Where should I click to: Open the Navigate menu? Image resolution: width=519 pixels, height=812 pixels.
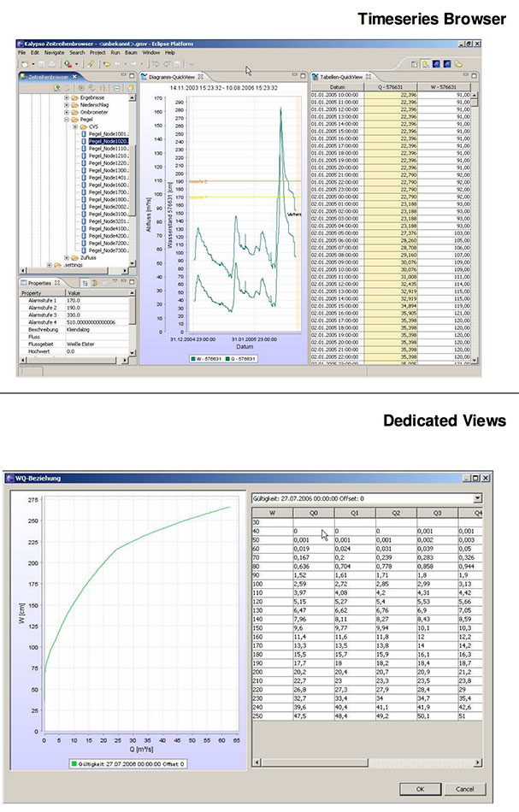[x=55, y=53]
